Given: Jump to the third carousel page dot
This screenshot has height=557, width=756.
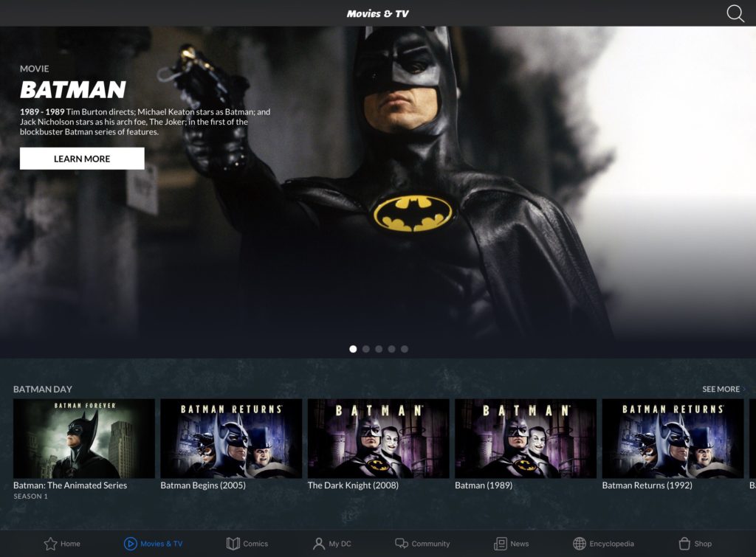Looking at the screenshot, I should click(379, 349).
